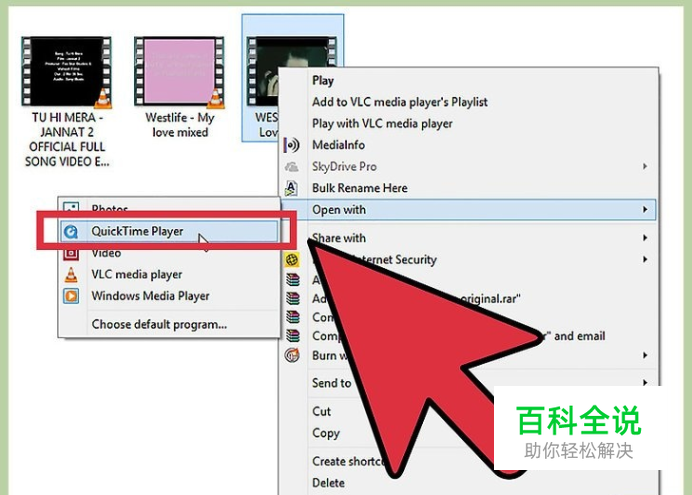Screen dimensions: 692x495
Task: Expand the Open with submenu arrow
Action: [645, 210]
